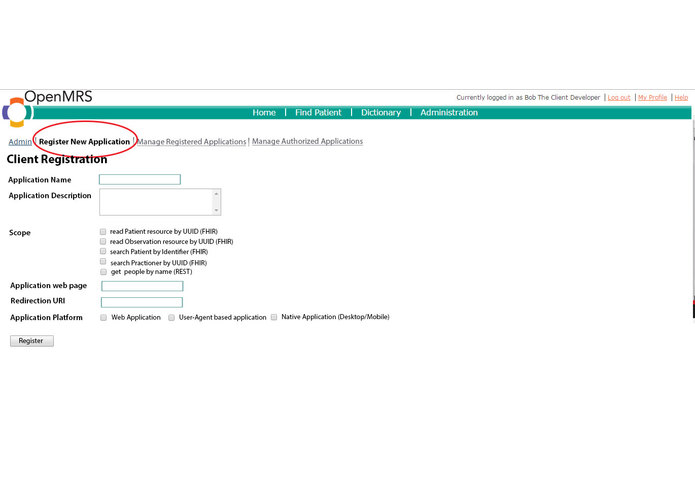Tick search Practioner by UUID (FHIR)
This screenshot has height=494, width=695.
(103, 261)
